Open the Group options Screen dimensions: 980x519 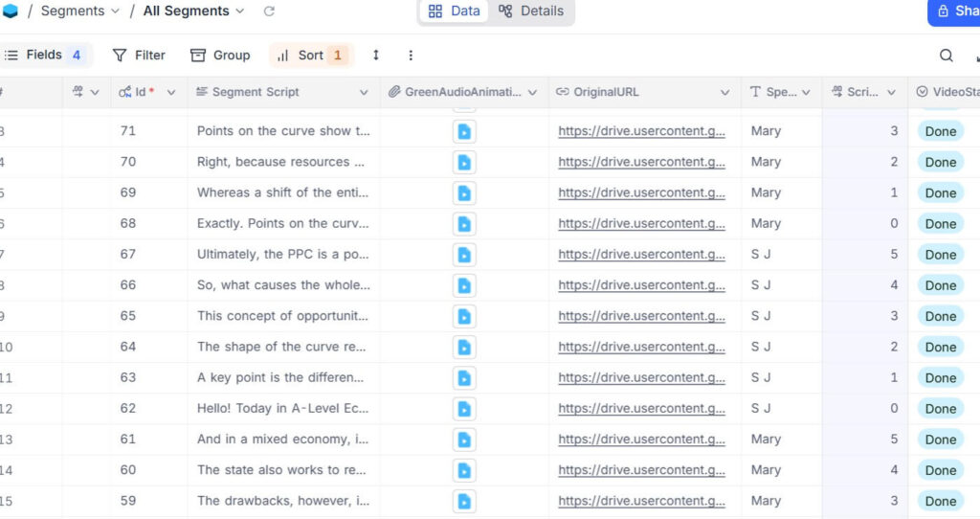(220, 56)
